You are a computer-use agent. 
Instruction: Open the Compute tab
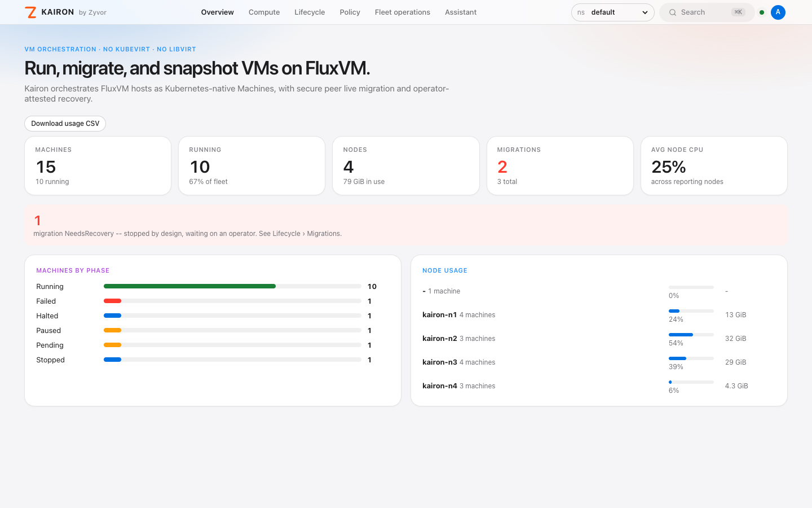coord(264,12)
